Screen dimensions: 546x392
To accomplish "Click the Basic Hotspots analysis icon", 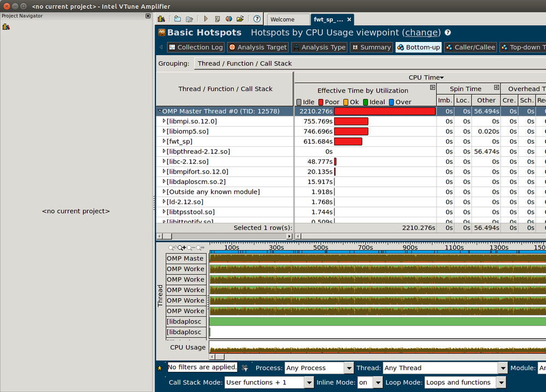I will (162, 32).
